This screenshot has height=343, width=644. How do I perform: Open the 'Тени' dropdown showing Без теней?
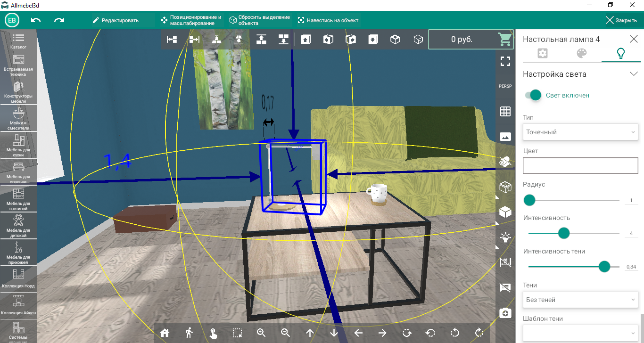coord(580,300)
